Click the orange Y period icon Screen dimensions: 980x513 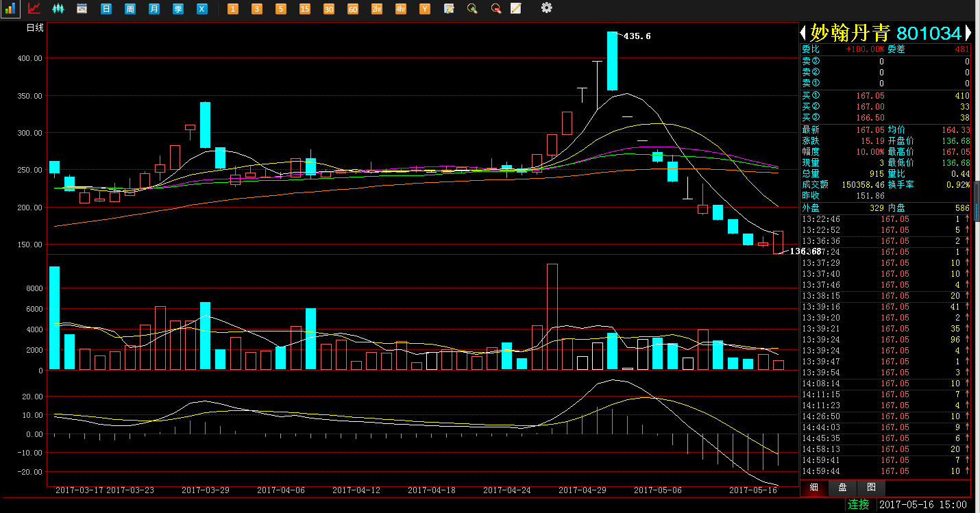point(425,9)
